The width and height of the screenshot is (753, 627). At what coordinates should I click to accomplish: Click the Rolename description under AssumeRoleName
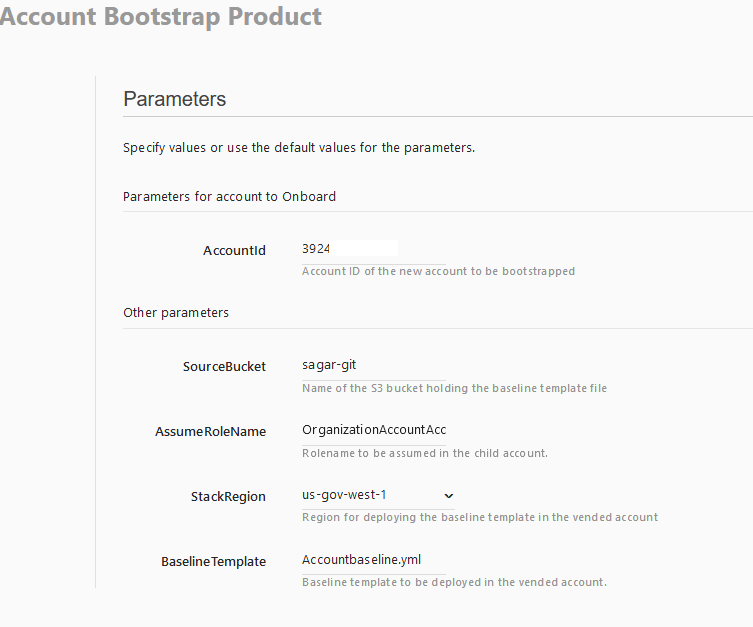[425, 453]
